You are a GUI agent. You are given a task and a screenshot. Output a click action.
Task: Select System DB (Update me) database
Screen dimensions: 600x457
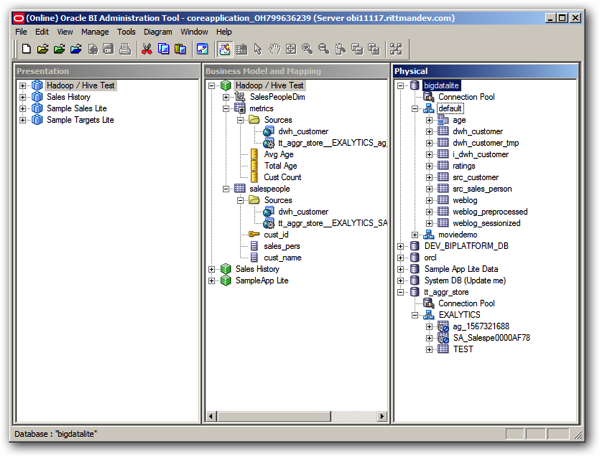[465, 281]
